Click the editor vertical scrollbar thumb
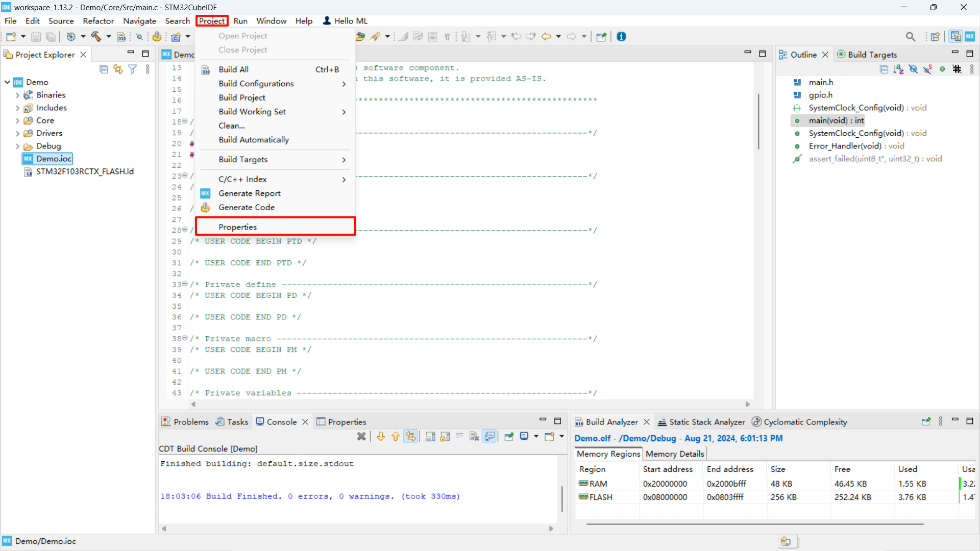 (x=759, y=121)
